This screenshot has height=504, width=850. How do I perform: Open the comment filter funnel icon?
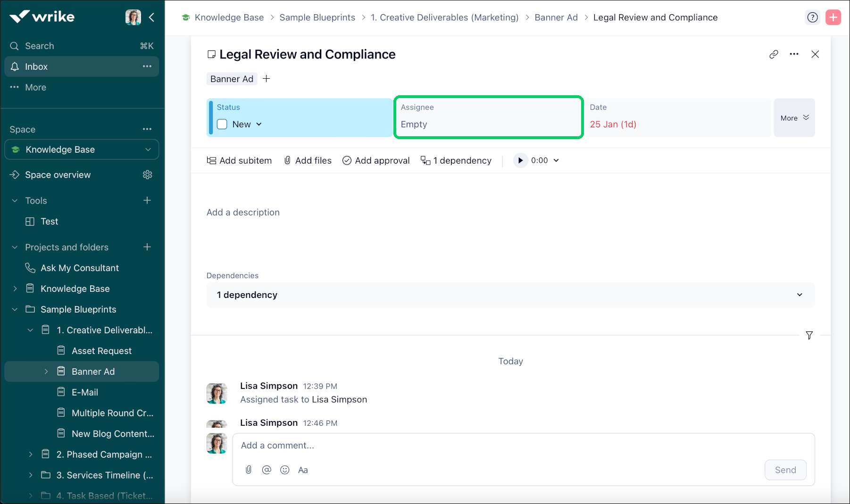coord(809,335)
